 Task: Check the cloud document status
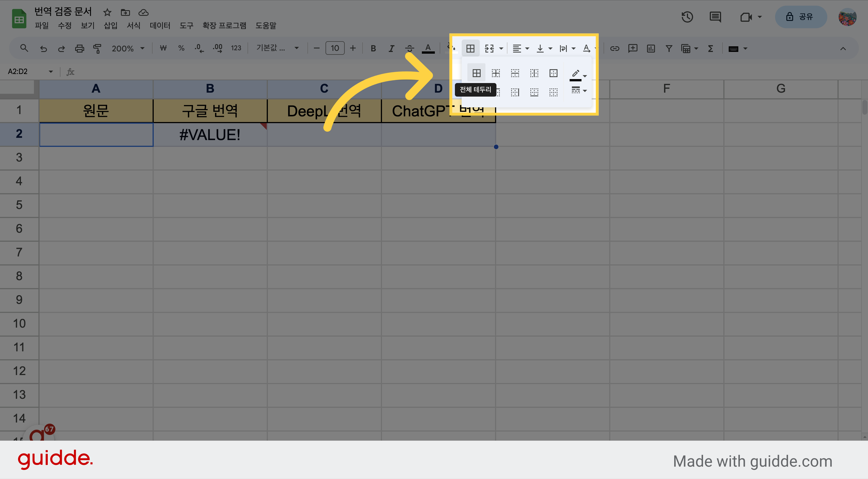point(144,12)
